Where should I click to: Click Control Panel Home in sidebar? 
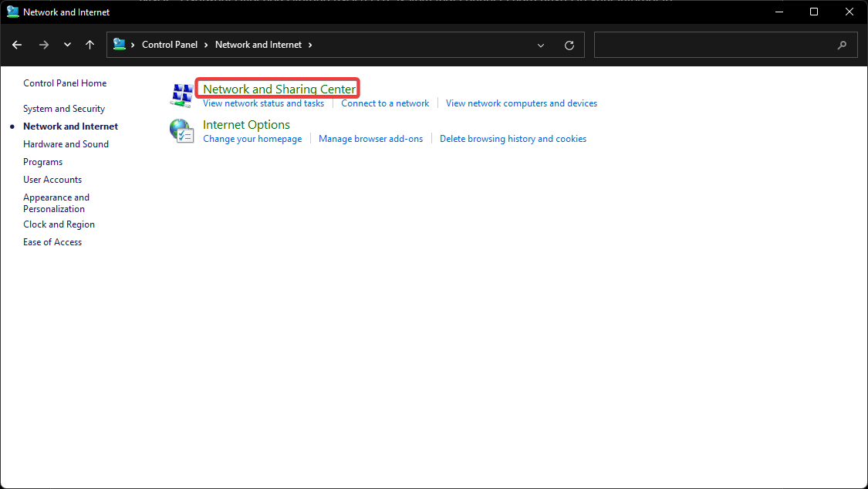[65, 83]
